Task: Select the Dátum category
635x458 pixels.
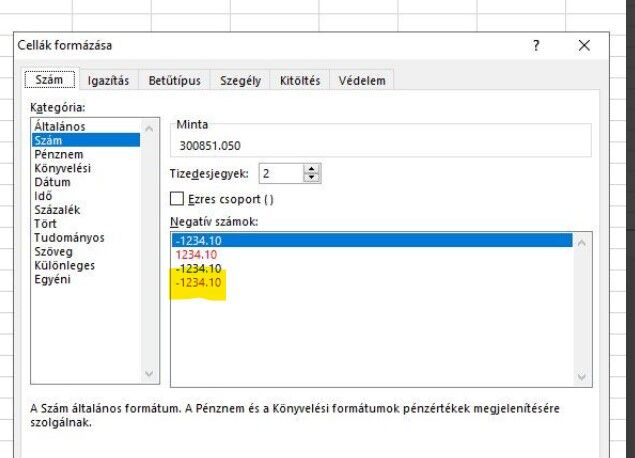Action: (86, 182)
